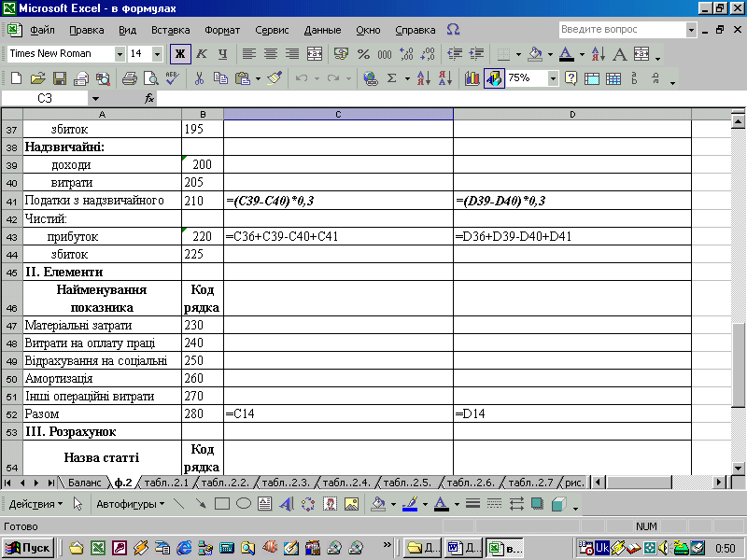
Task: Decrease indent in formatting toolbar
Action: [x=455, y=54]
